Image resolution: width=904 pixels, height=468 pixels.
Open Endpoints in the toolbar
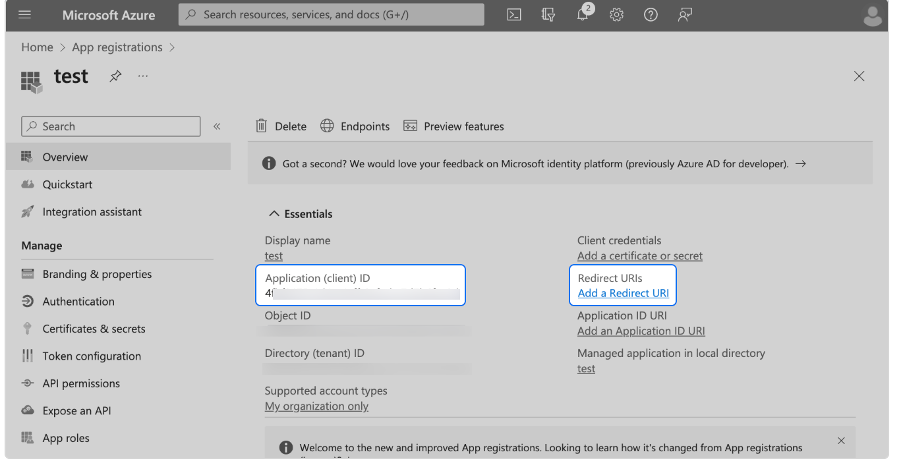pyautogui.click(x=355, y=127)
